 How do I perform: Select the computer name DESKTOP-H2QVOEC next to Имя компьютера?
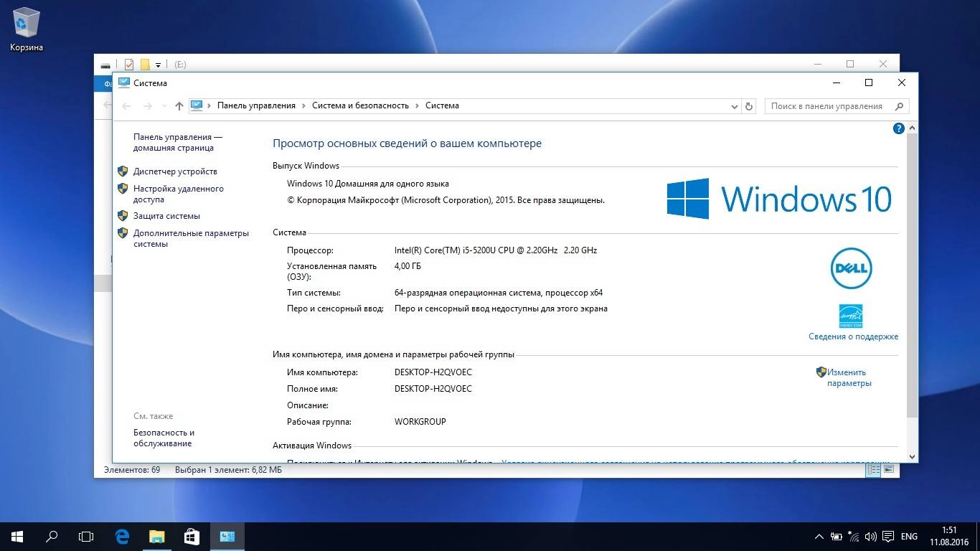pyautogui.click(x=433, y=372)
